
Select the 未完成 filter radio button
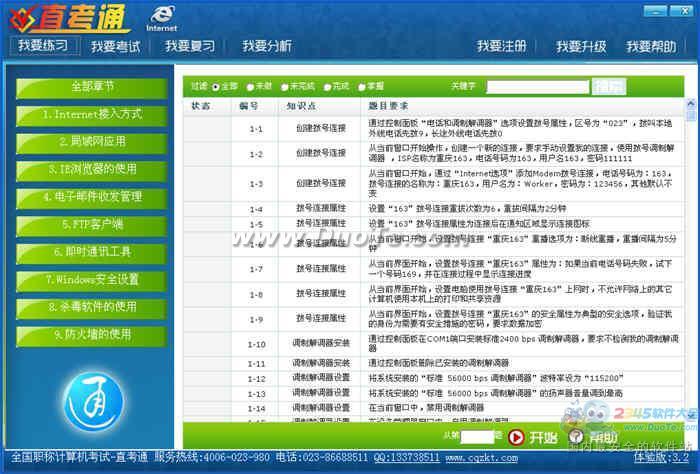tap(285, 87)
